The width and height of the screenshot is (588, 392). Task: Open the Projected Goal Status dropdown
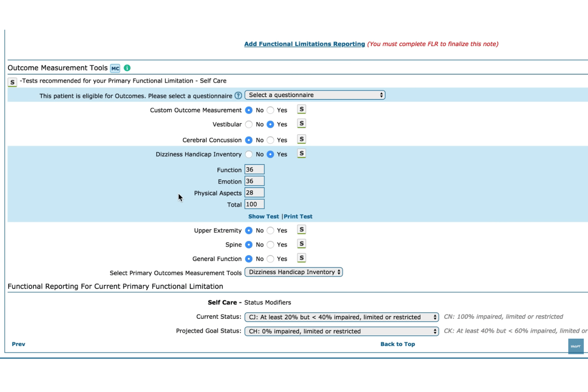[342, 331]
